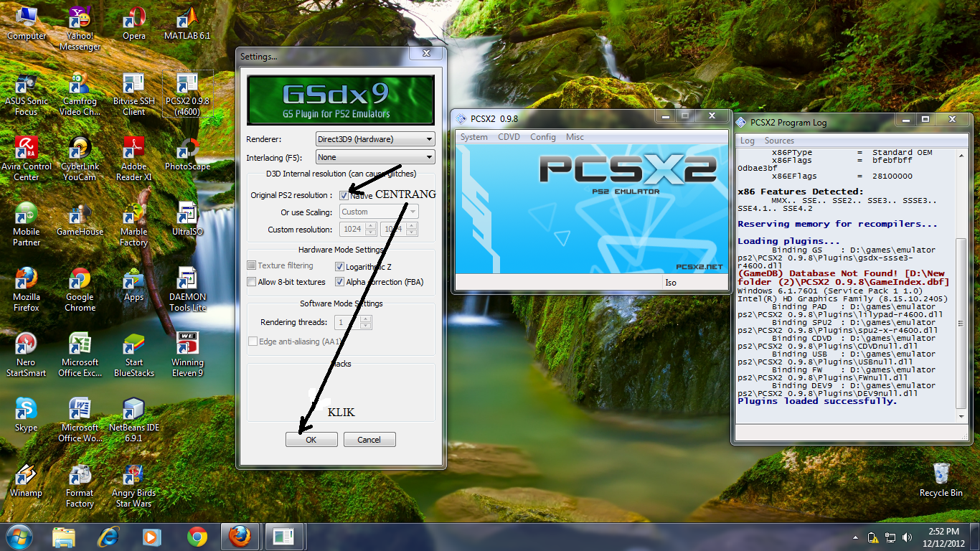Select the Recycle Bin icon
Image resolution: width=980 pixels, height=551 pixels.
pyautogui.click(x=941, y=481)
